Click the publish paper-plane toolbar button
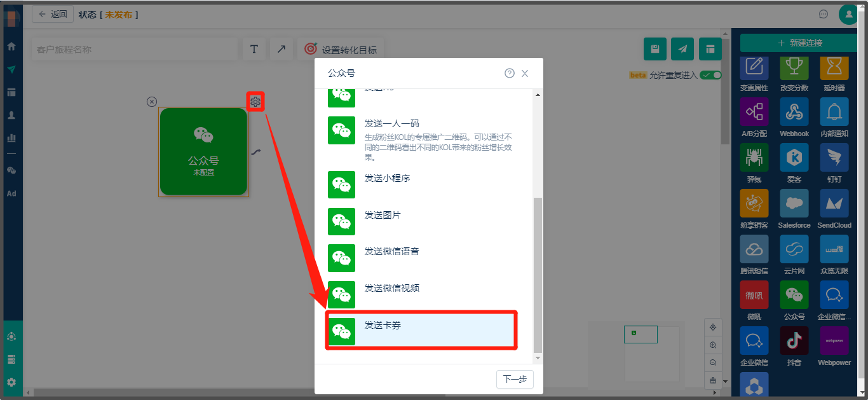The width and height of the screenshot is (868, 400). coord(682,49)
